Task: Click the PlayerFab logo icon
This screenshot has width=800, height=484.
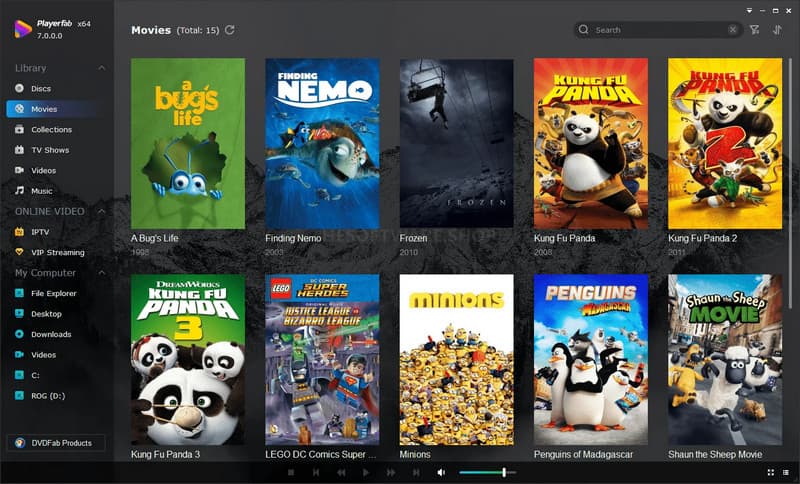Action: coord(23,29)
